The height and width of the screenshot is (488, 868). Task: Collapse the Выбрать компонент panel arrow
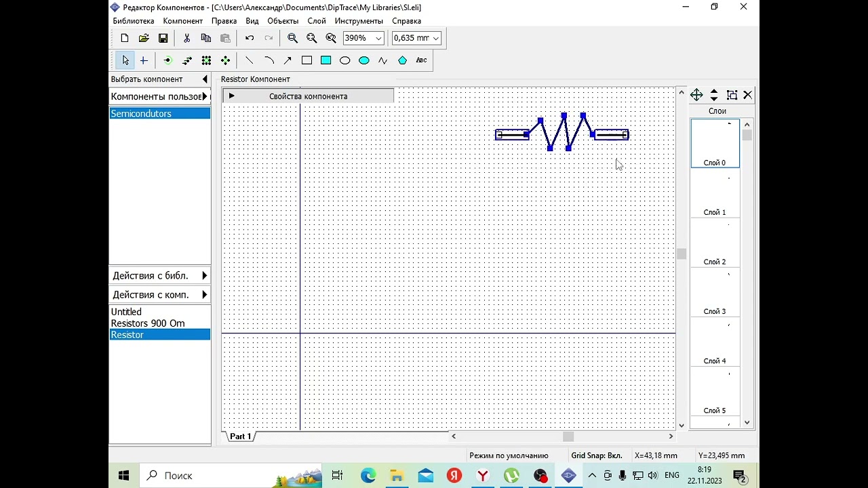[205, 79]
